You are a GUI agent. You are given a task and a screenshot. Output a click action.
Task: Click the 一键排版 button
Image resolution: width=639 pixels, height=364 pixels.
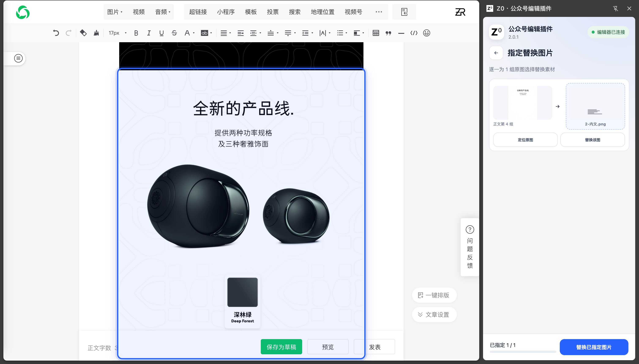pyautogui.click(x=434, y=295)
